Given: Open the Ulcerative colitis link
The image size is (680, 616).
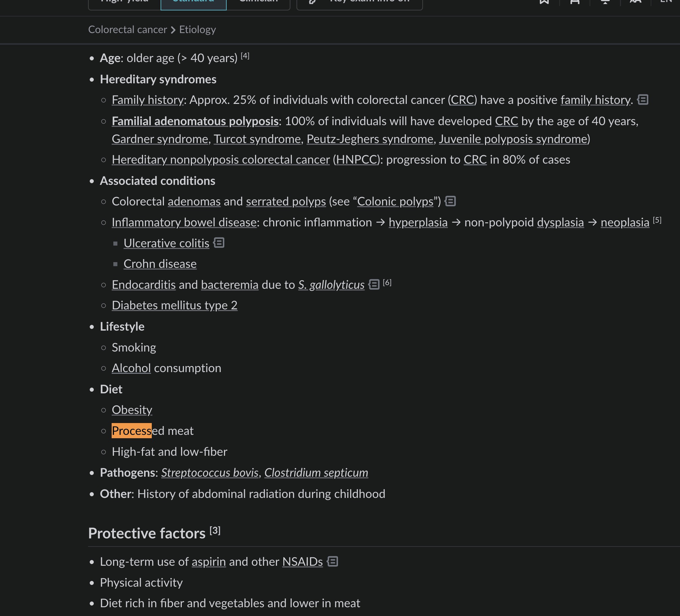Looking at the screenshot, I should pos(166,243).
